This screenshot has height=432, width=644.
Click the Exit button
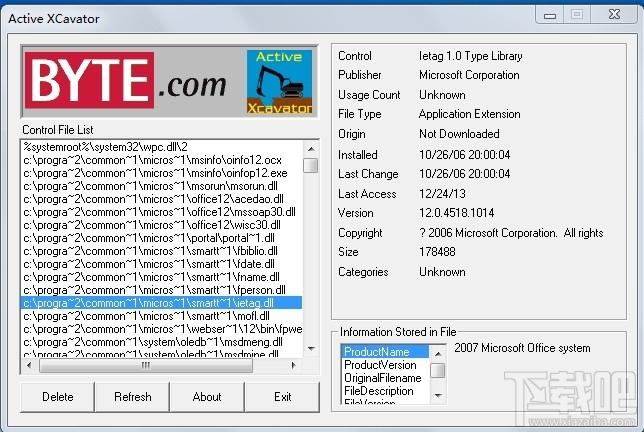[x=283, y=397]
